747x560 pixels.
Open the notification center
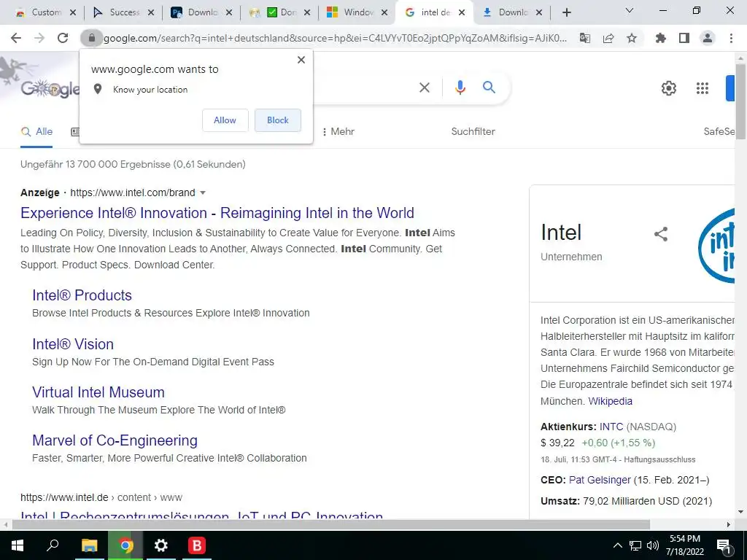pyautogui.click(x=724, y=545)
